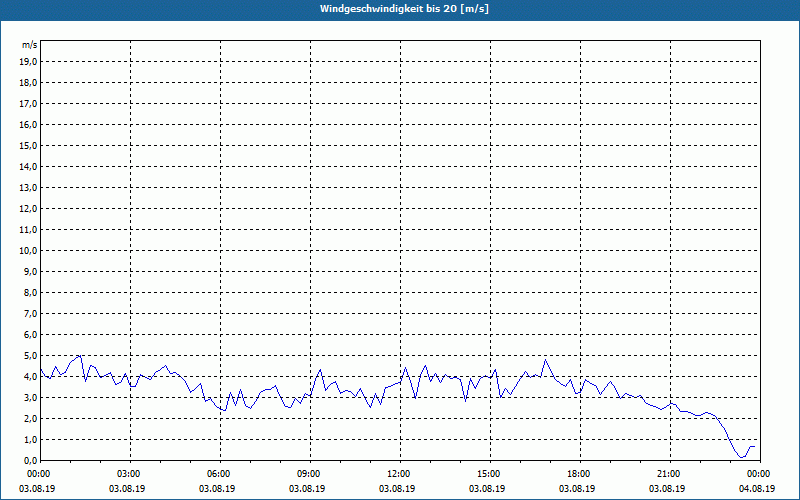Pick the '16,0' y-axis tick label
The width and height of the screenshot is (800, 500).
[28, 124]
